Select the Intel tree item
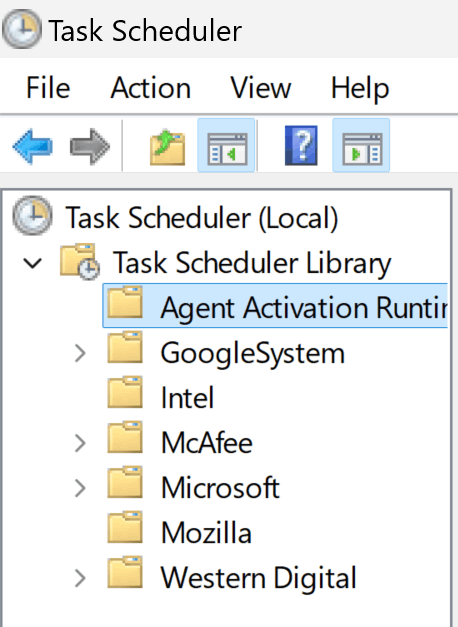Viewport: 458px width, 627px height. coord(187,398)
